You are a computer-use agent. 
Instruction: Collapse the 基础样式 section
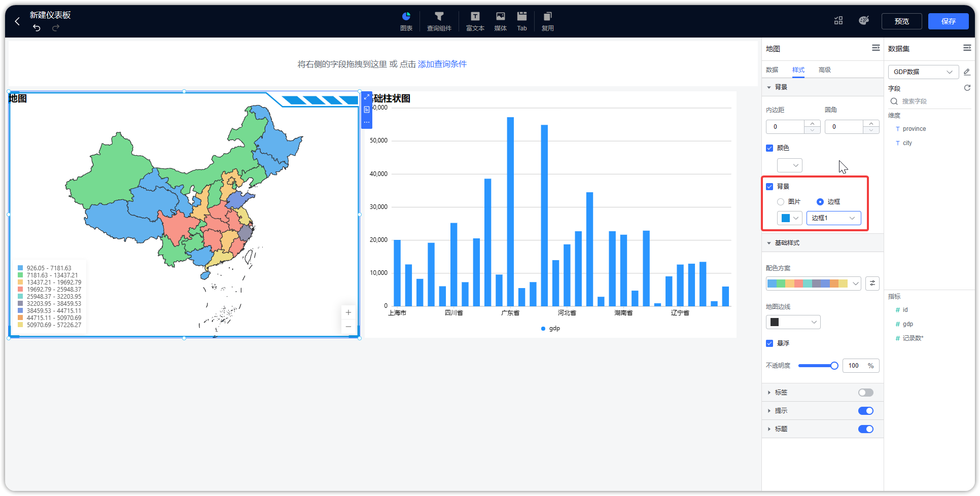pyautogui.click(x=822, y=243)
